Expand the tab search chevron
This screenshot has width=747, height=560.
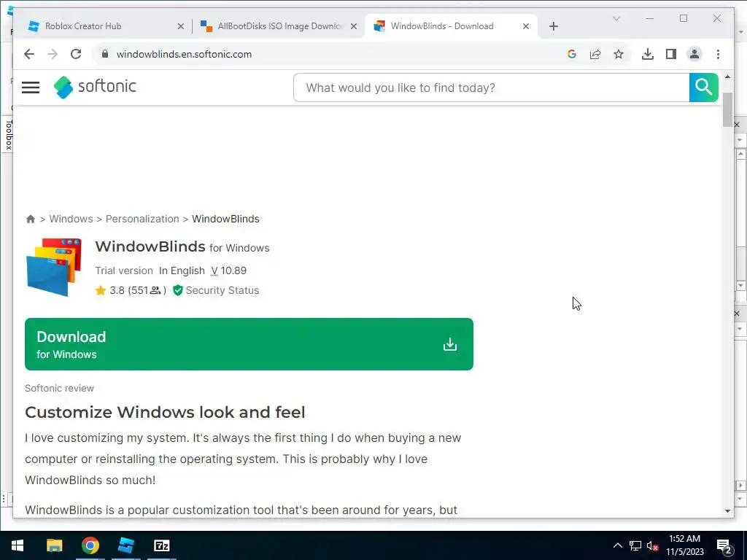pos(616,18)
